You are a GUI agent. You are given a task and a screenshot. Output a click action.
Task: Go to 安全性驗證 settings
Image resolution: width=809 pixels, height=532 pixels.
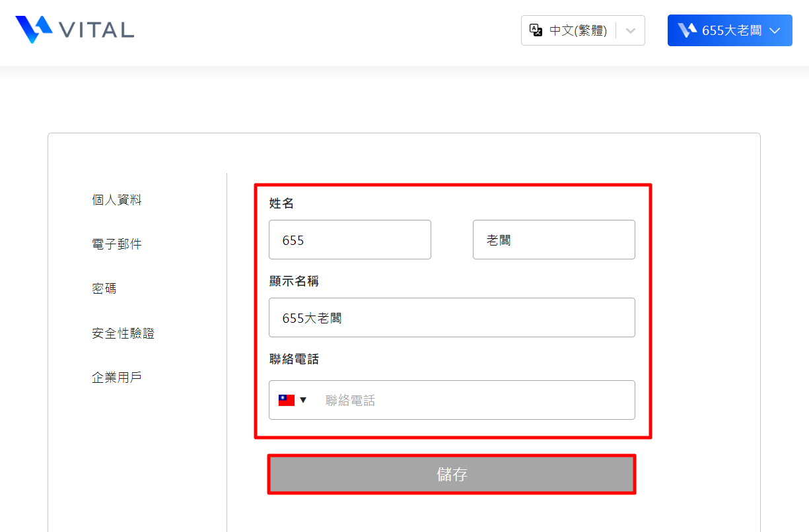pos(123,333)
